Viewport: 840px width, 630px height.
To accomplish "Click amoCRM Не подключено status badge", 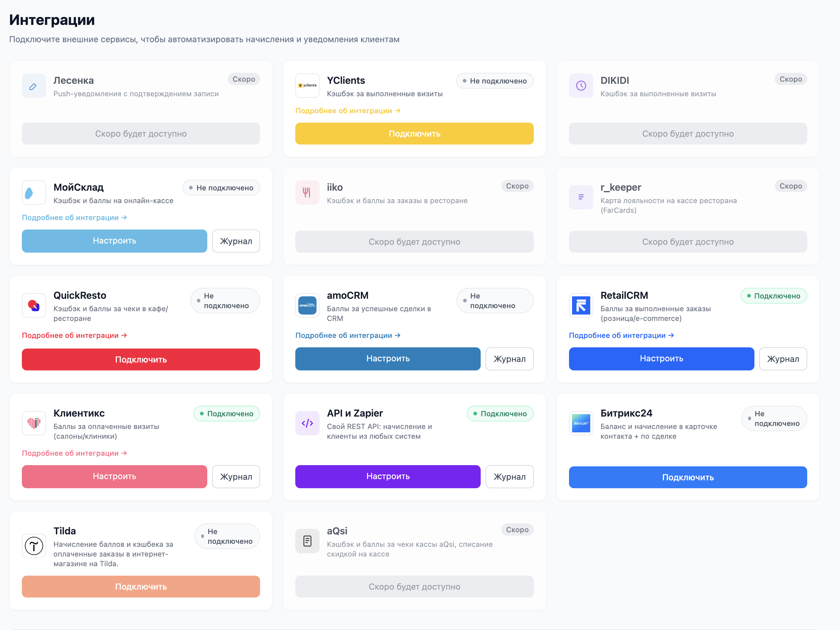I will (495, 301).
